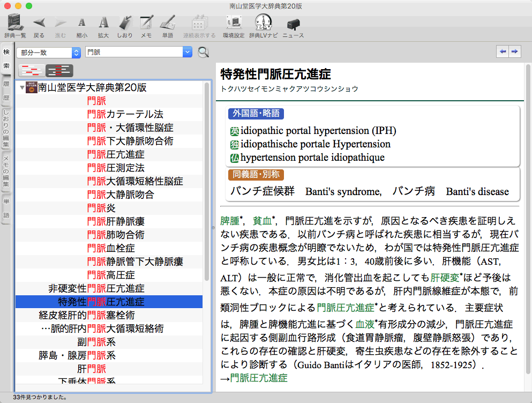
Task: Expand the search history dropdown arrow
Action: 187,52
